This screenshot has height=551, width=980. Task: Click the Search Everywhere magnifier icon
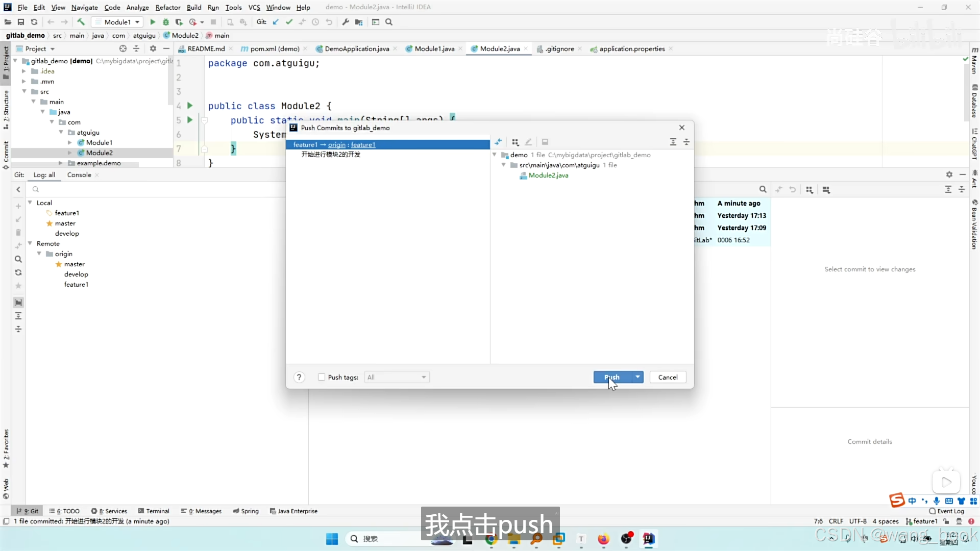tap(389, 22)
